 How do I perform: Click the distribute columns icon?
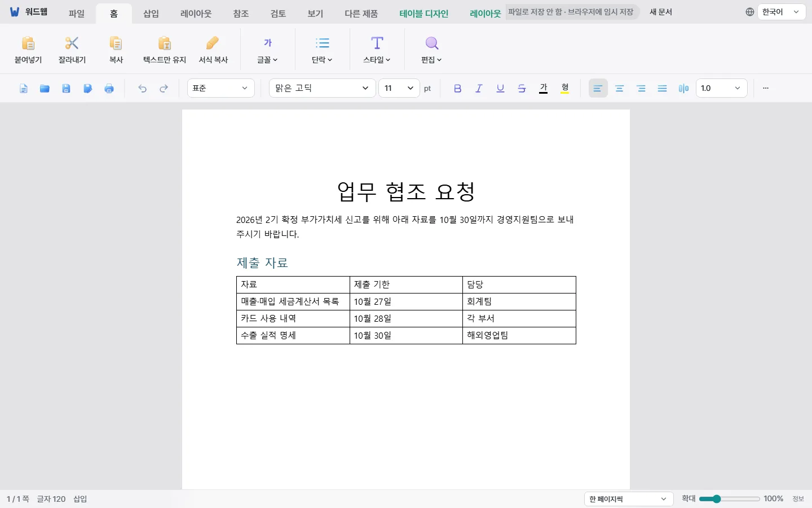tap(683, 89)
